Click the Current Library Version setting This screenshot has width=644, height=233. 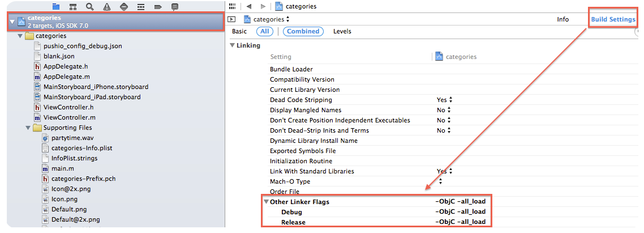click(x=305, y=90)
